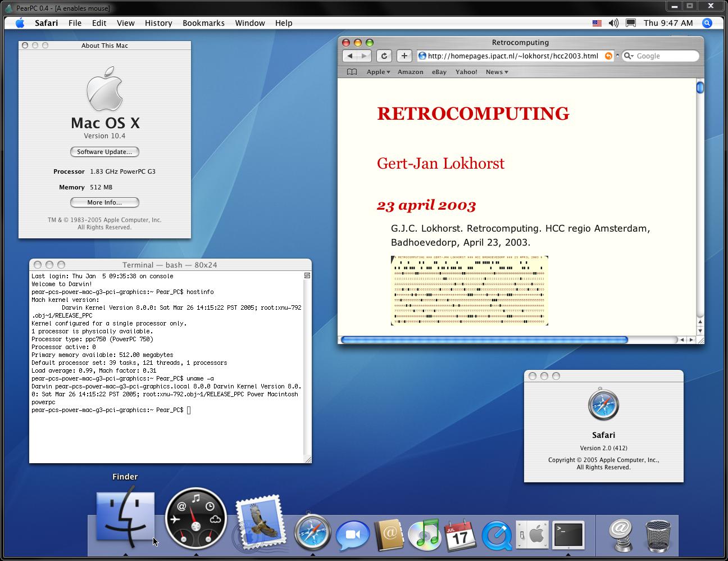Click the Terminal scrollback toggle icon
The width and height of the screenshot is (728, 561).
coord(307,275)
